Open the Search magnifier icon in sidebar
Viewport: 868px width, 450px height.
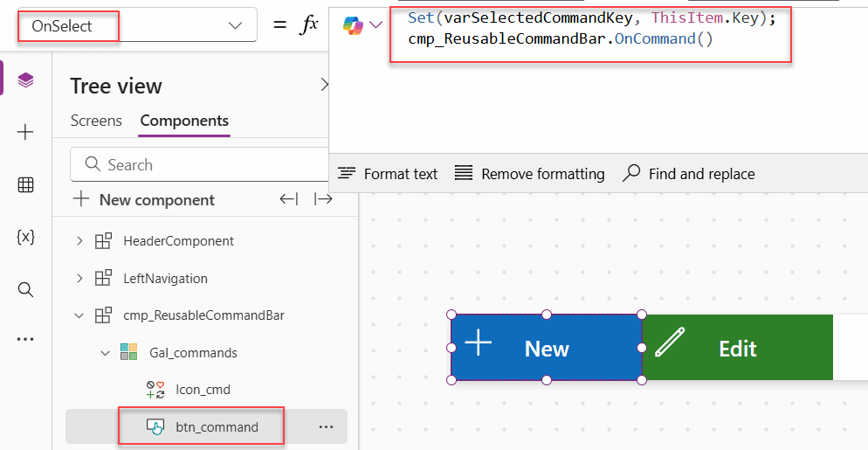[x=25, y=289]
